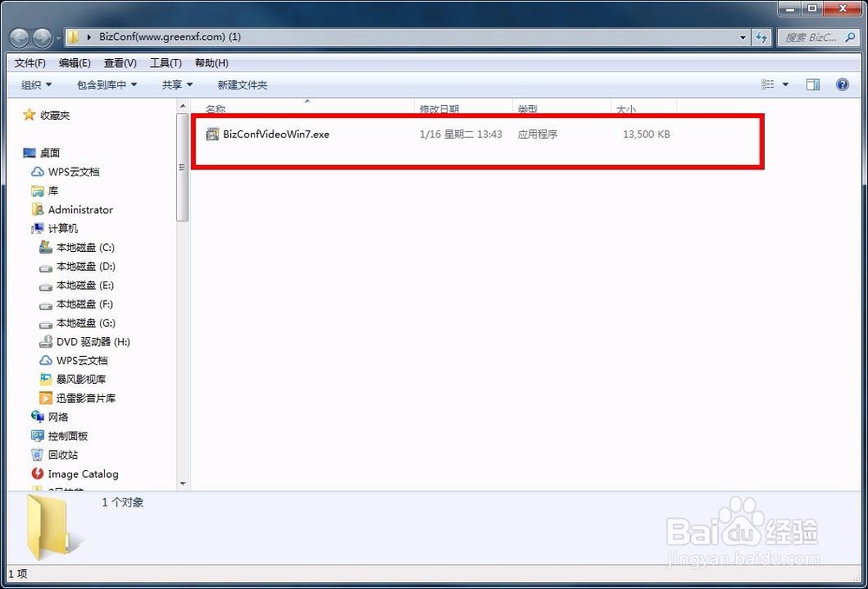Click the 收藏夹 star icon
Screen dimensions: 868x589
tap(29, 115)
